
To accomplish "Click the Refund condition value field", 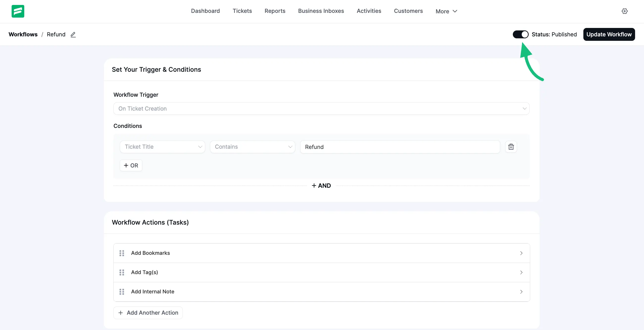I will click(x=399, y=147).
